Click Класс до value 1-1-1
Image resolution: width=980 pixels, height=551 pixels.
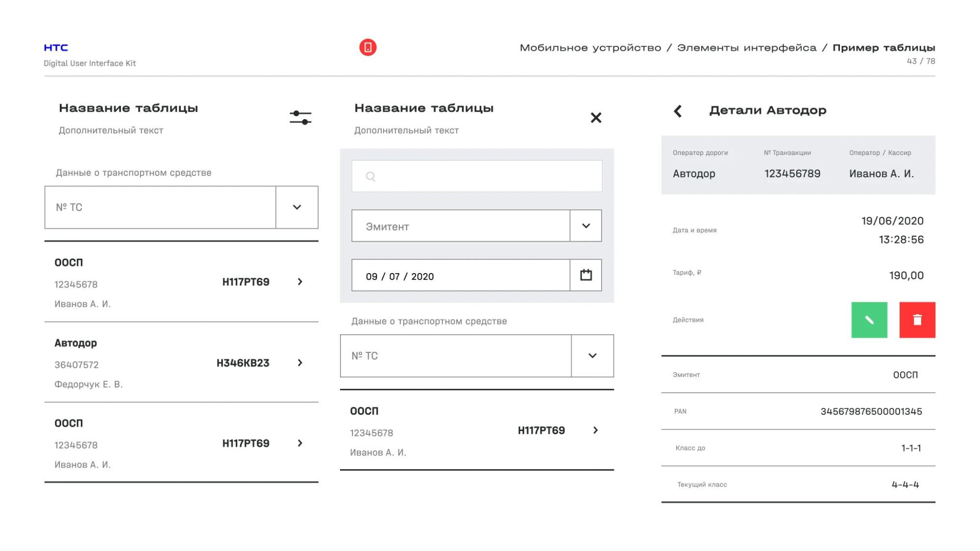point(911,448)
